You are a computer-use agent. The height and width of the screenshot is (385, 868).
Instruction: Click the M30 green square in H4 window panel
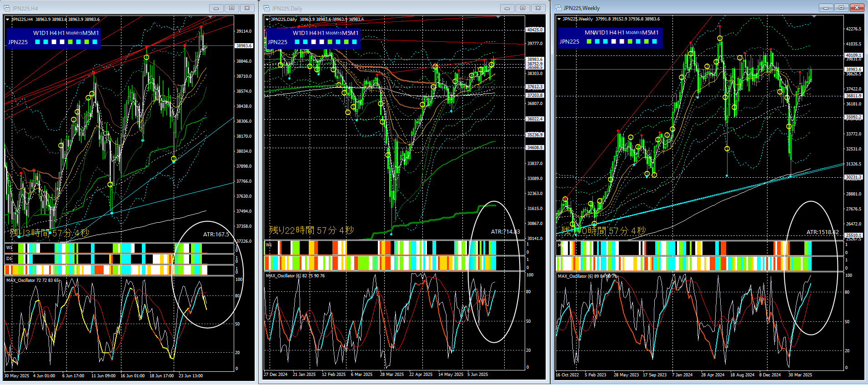70,42
